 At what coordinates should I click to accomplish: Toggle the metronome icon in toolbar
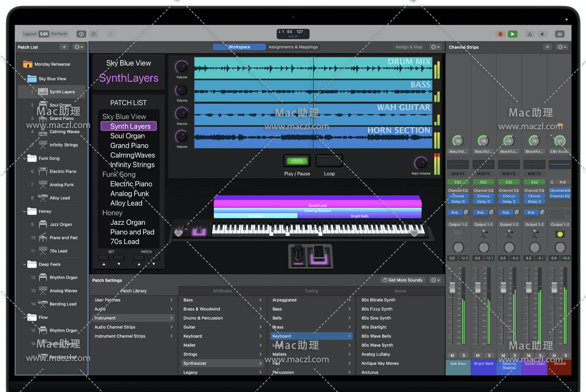[530, 34]
